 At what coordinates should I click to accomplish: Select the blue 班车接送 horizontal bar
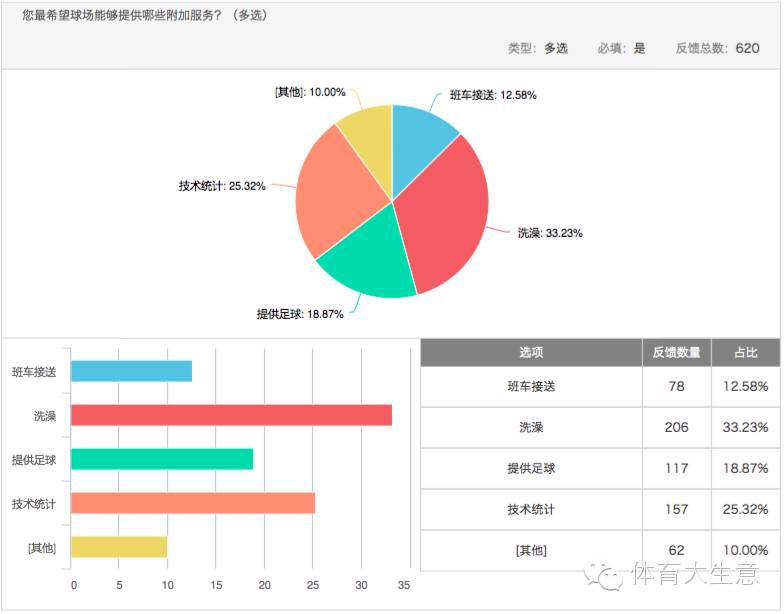click(x=132, y=371)
